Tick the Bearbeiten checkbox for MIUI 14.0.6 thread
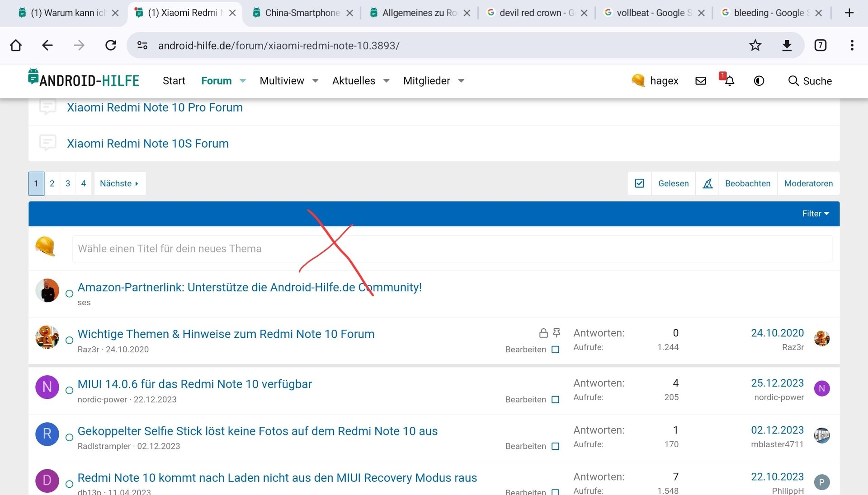 click(556, 400)
